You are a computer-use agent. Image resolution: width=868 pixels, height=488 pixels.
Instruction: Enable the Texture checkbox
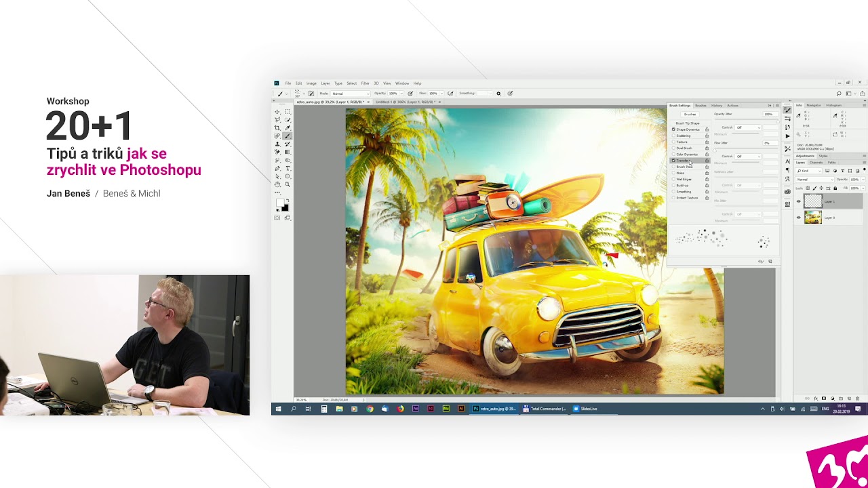click(673, 142)
